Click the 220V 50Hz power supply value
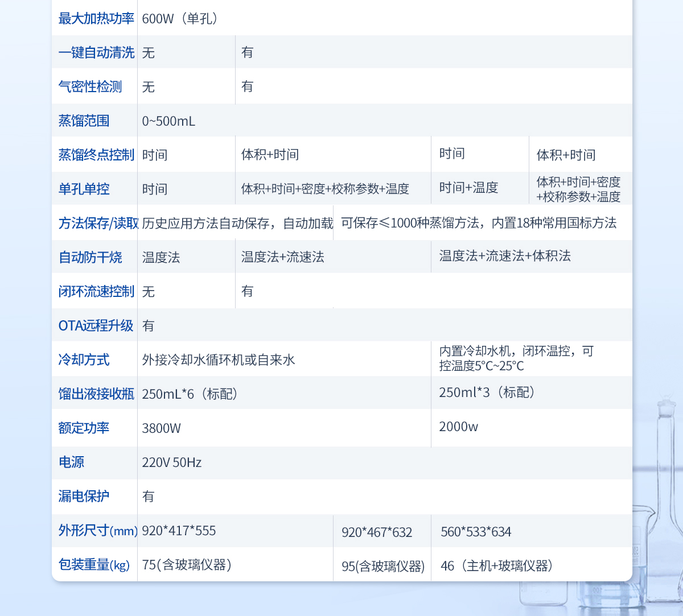The image size is (683, 616). (x=171, y=462)
